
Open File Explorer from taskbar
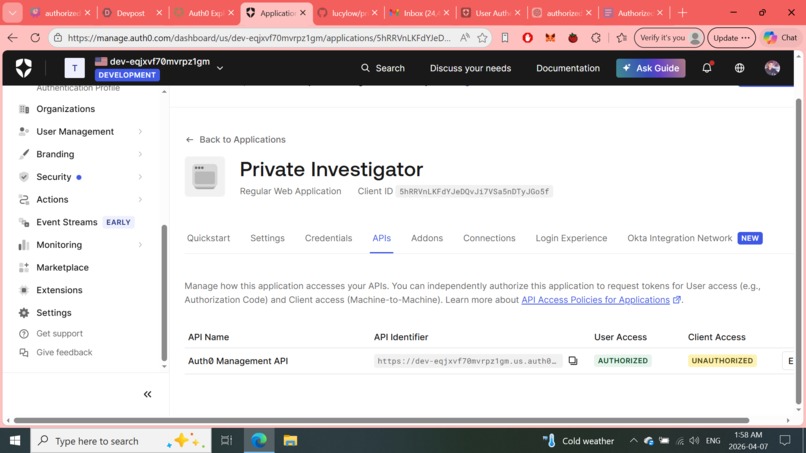tap(290, 441)
